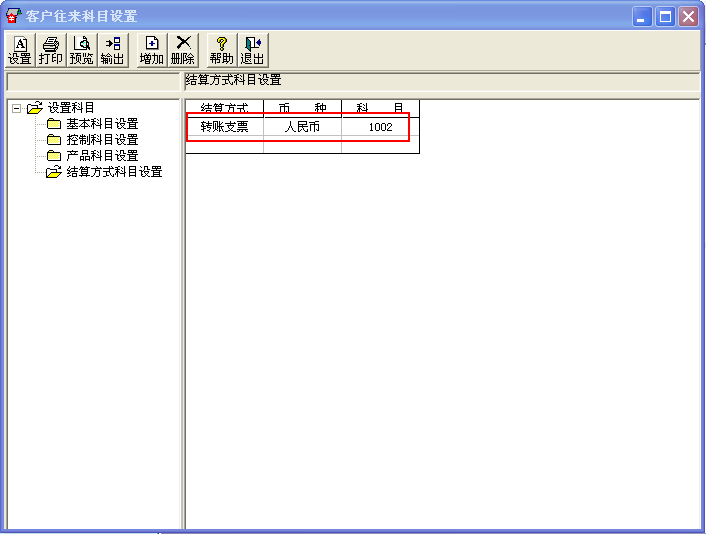Click the empty 币种 cell below 人民币
The image size is (706, 534).
click(x=303, y=145)
